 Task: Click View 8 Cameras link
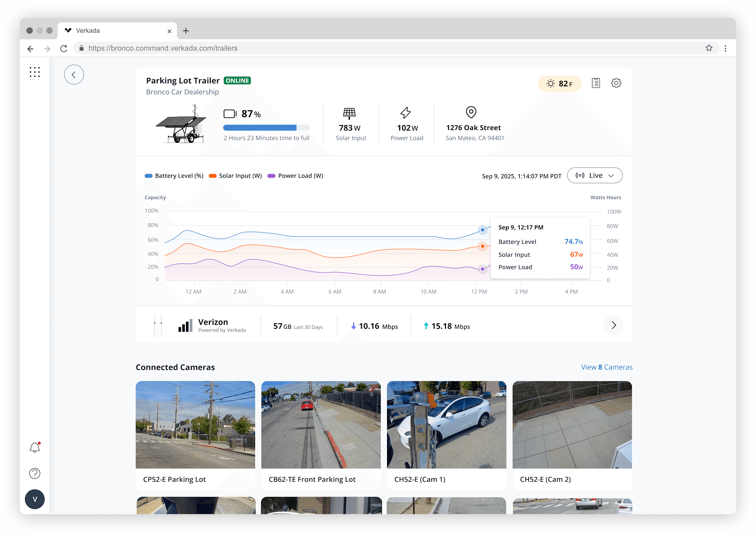(606, 367)
